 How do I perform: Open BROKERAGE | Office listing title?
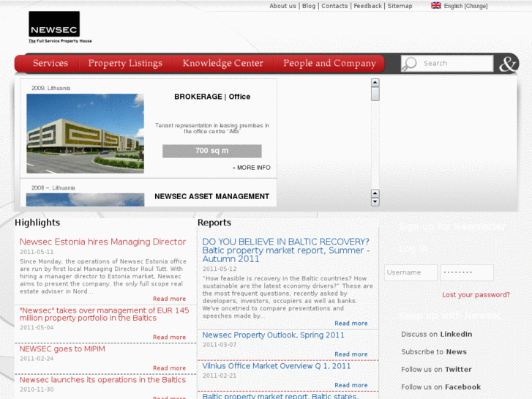coord(212,97)
